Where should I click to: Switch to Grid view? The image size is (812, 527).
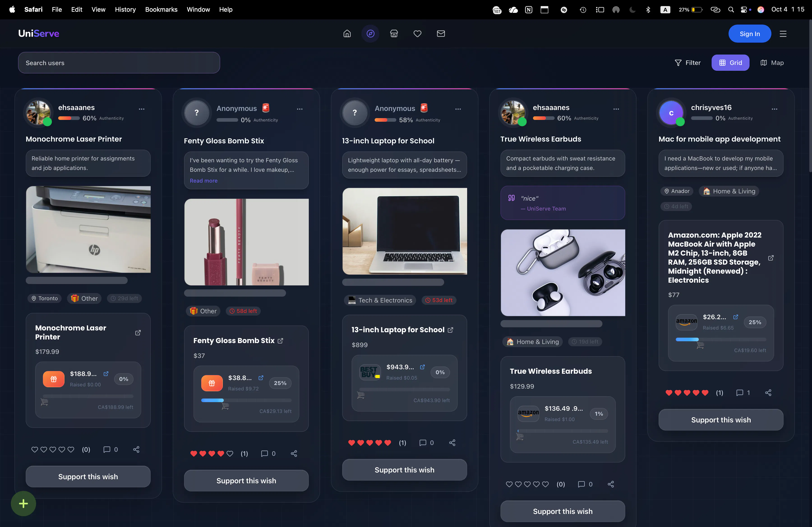point(730,63)
